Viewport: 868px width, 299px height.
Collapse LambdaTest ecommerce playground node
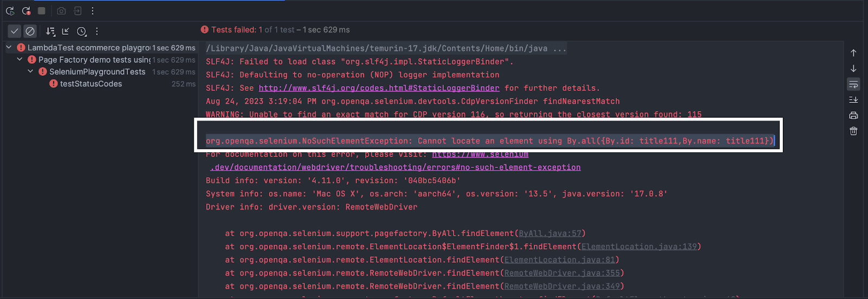point(9,48)
